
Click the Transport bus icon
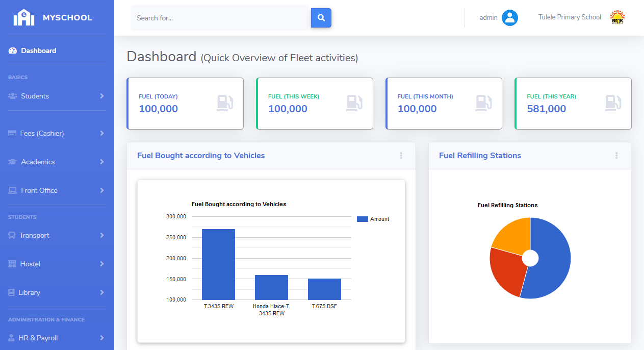(x=12, y=235)
